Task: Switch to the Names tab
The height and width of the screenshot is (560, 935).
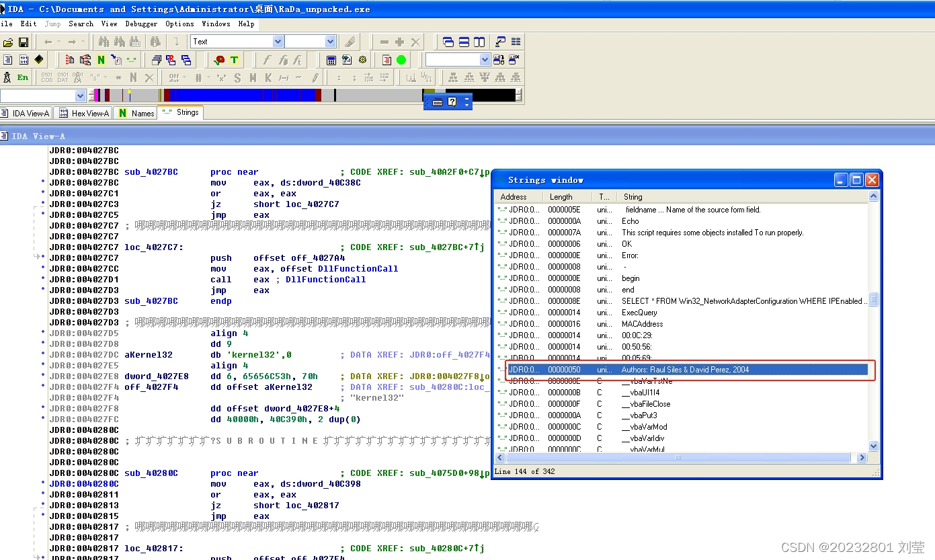Action: pyautogui.click(x=135, y=114)
